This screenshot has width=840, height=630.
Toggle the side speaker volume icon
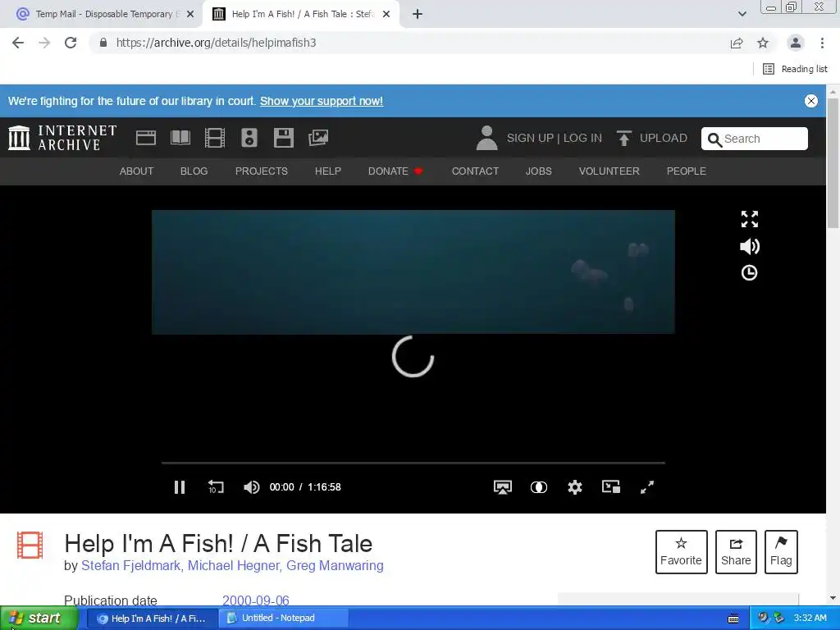click(x=750, y=246)
